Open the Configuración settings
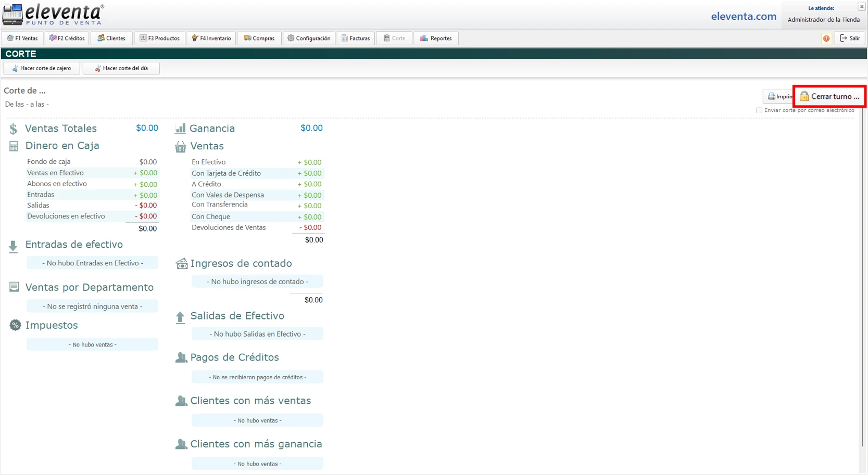868x475 pixels. tap(309, 38)
